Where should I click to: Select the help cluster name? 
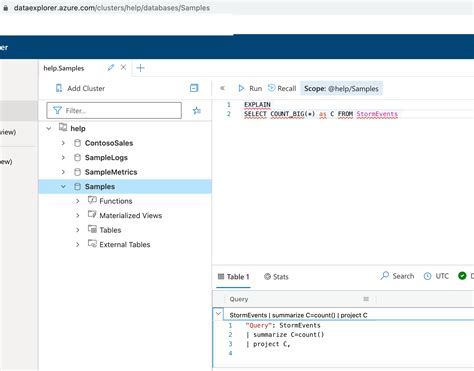click(78, 129)
